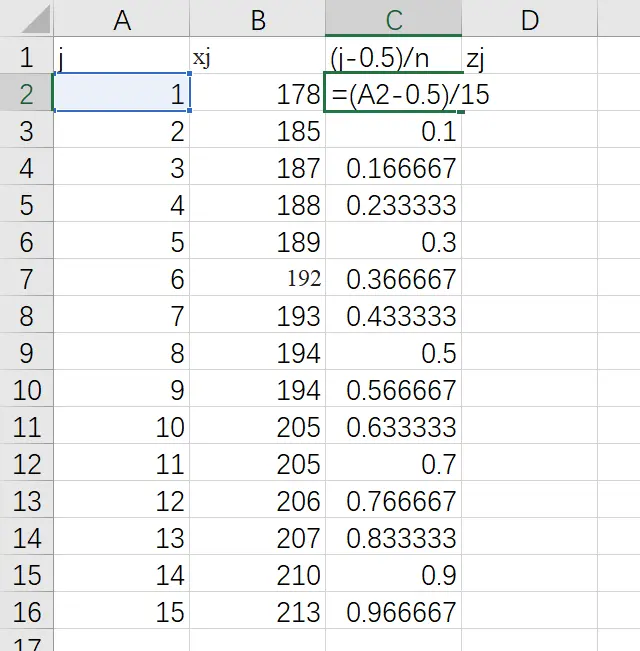The image size is (640, 651).
Task: Click cell with value 193
Action: (257, 314)
